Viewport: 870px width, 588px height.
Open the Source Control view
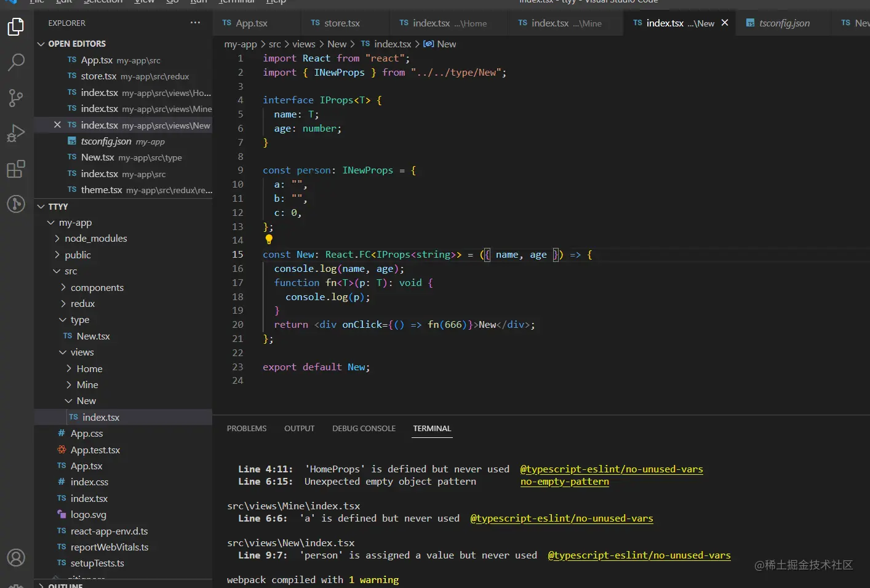(x=16, y=98)
